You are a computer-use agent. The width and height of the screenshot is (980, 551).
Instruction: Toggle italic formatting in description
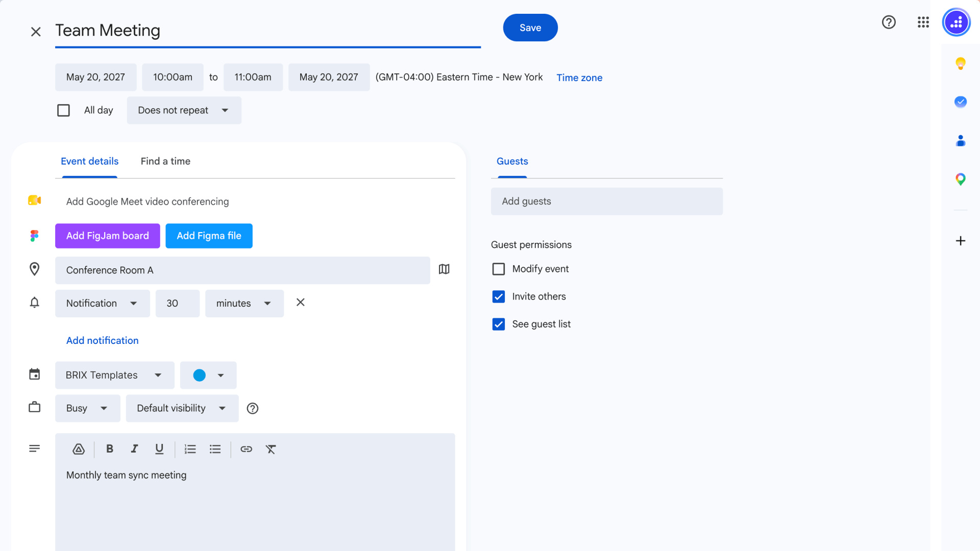[x=134, y=449]
